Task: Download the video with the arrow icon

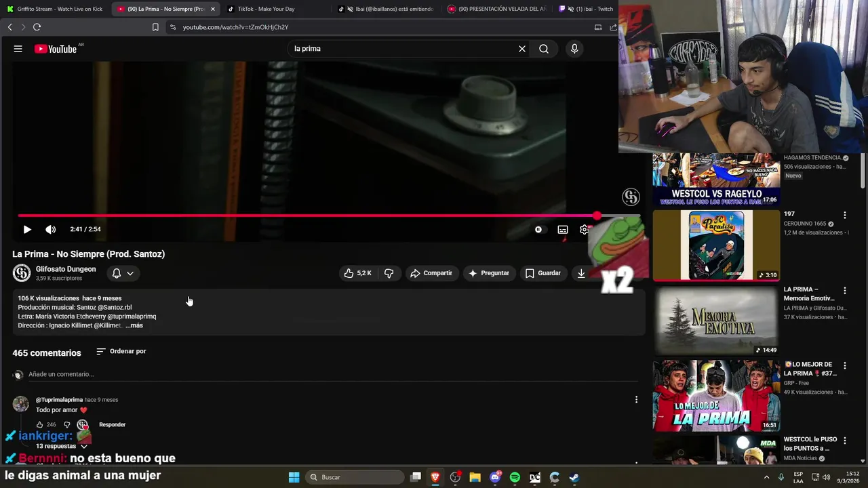Action: [581, 273]
